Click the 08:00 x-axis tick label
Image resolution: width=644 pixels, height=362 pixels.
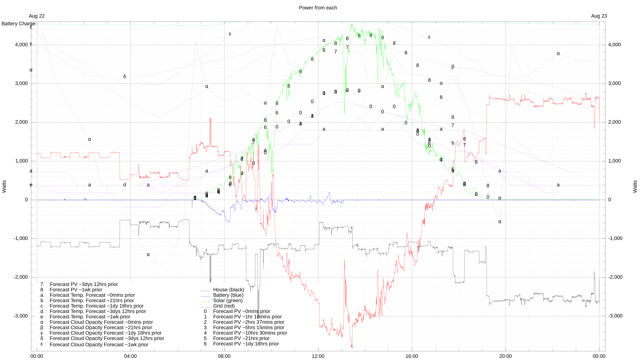224,356
